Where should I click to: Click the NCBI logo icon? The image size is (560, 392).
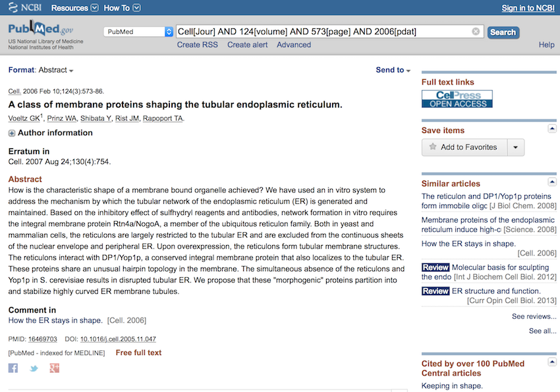point(12,7)
